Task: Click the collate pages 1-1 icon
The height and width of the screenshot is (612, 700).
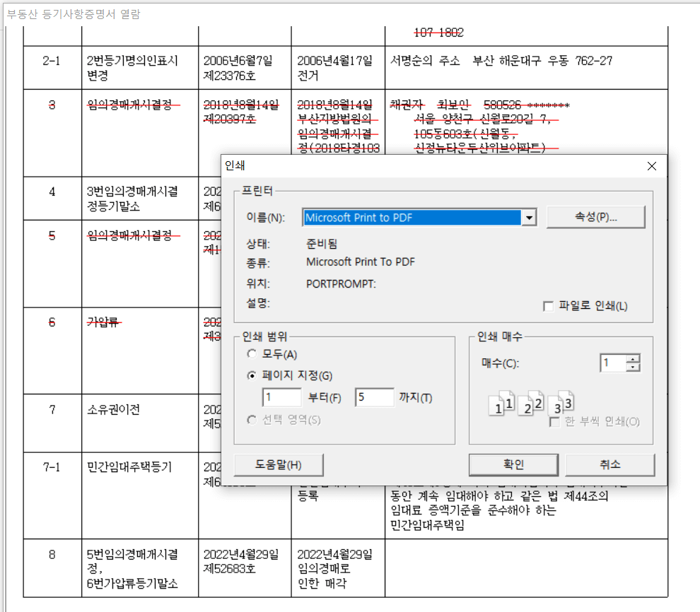Action: pyautogui.click(x=502, y=404)
